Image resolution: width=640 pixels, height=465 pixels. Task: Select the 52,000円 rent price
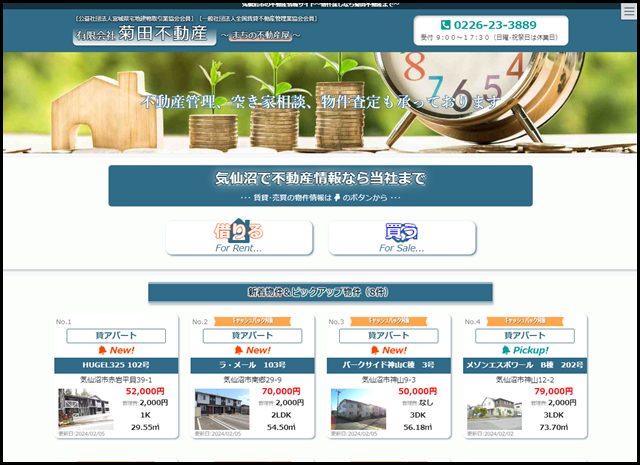145,391
